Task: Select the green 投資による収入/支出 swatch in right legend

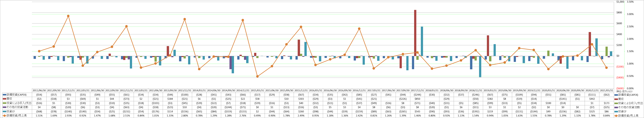Action: click(x=616, y=103)
